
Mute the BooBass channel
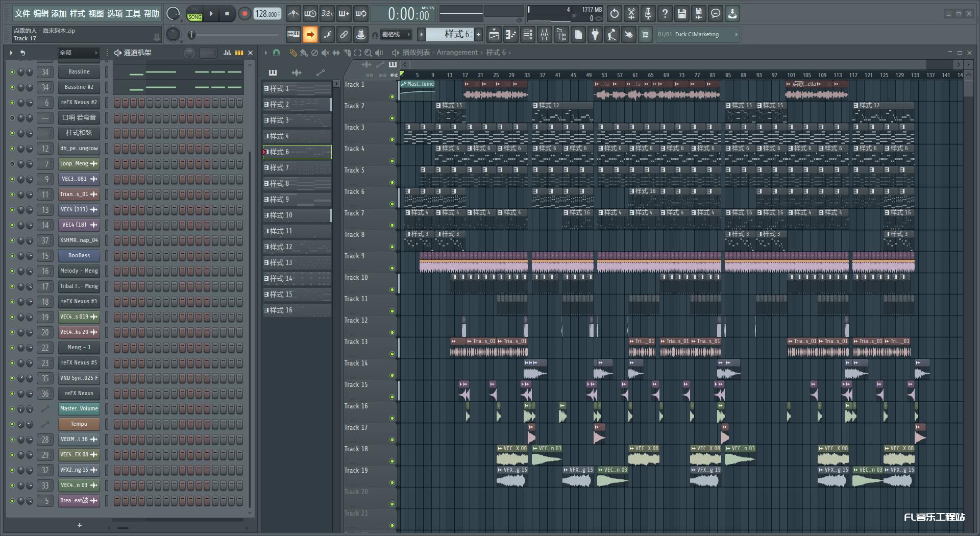12,256
